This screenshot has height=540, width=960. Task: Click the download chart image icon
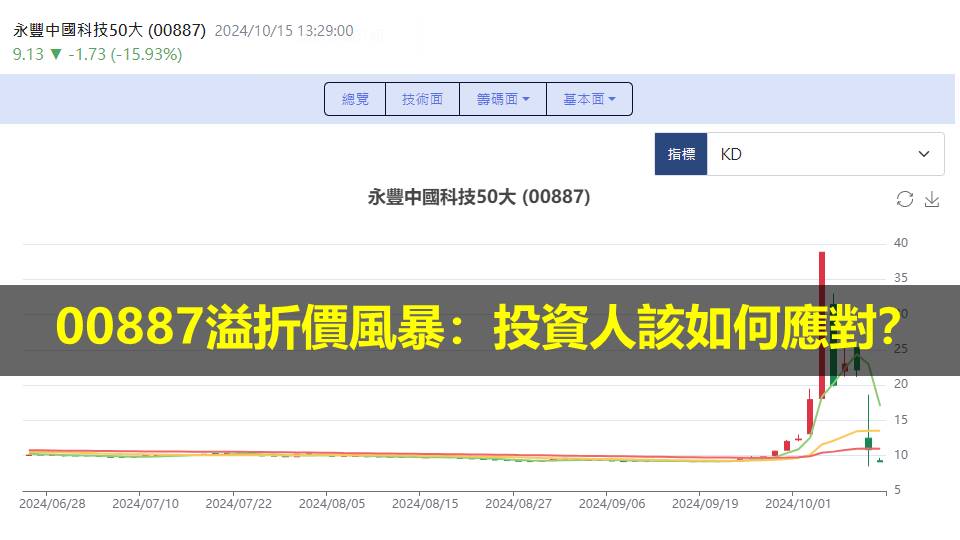(x=932, y=199)
